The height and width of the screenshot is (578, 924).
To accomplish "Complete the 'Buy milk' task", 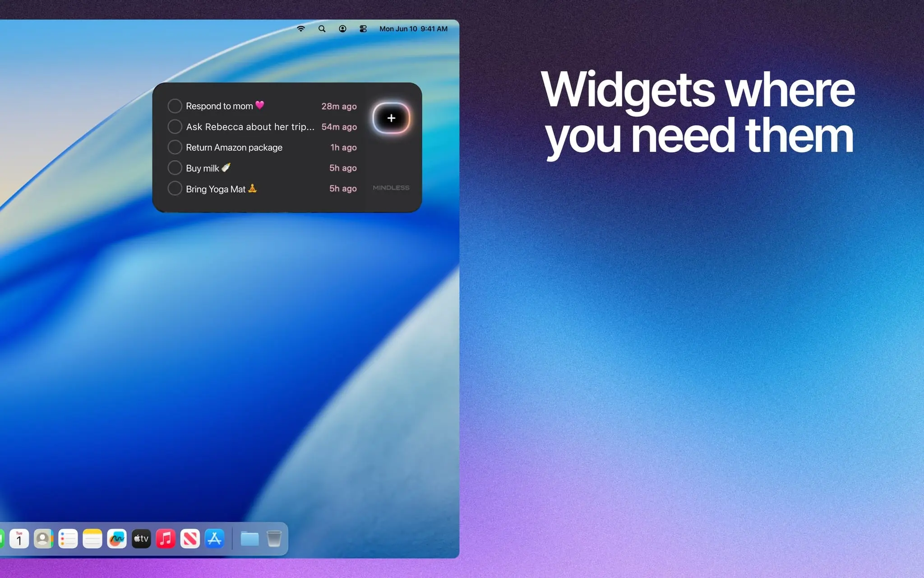I will (x=175, y=168).
